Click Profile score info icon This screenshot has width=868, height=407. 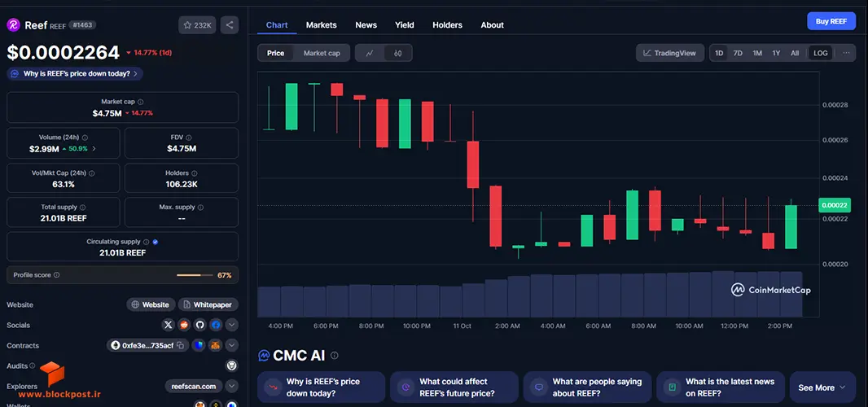point(56,275)
